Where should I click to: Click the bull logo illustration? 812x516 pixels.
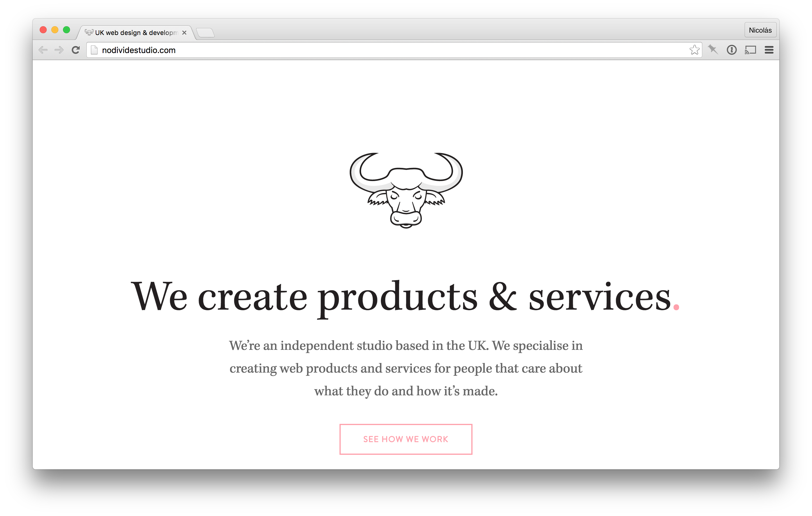click(406, 190)
